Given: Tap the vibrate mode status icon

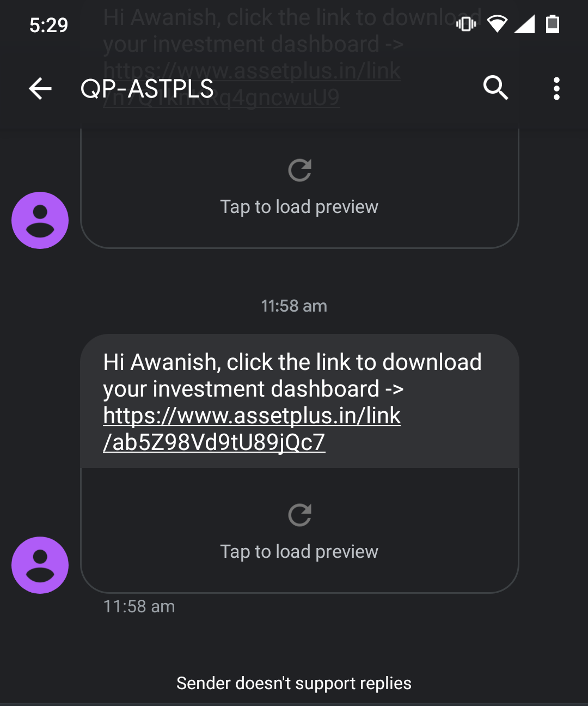Looking at the screenshot, I should point(466,24).
